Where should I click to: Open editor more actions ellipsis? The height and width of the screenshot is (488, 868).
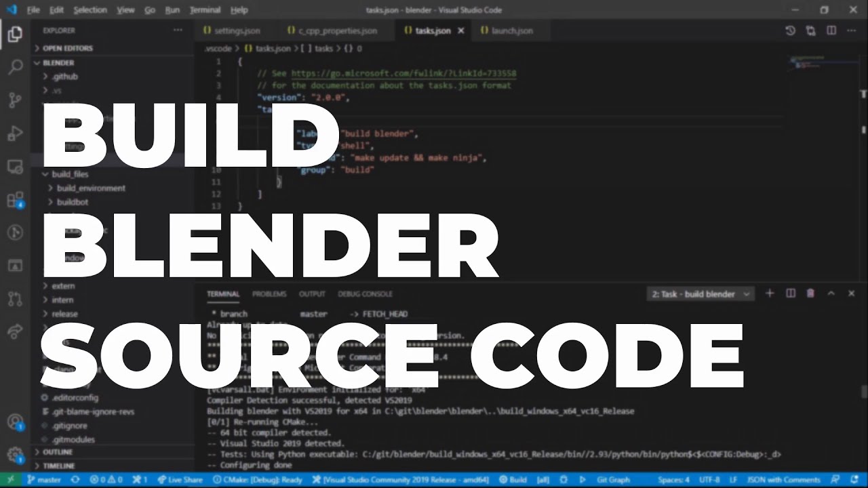coord(851,30)
